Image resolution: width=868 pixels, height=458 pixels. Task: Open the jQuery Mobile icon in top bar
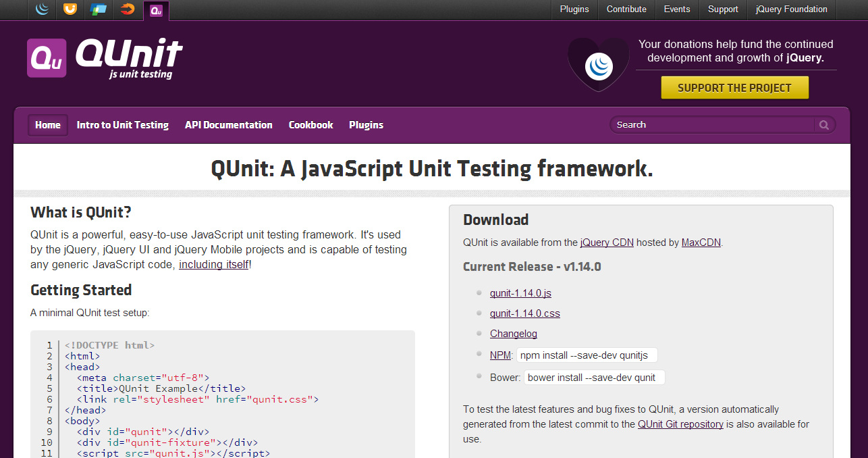tap(99, 9)
